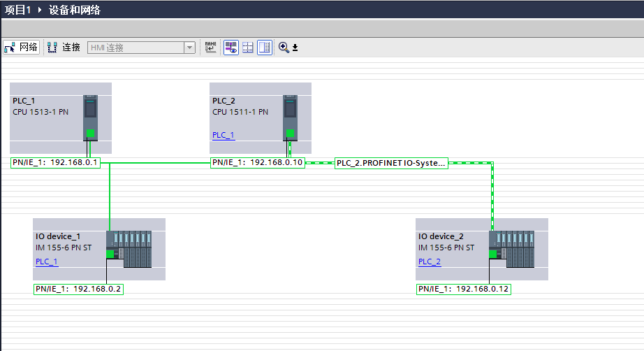Select the PLC_1 CPU 1513-1 PN module icon
Viewport: 644px width, 351px height.
[x=90, y=117]
